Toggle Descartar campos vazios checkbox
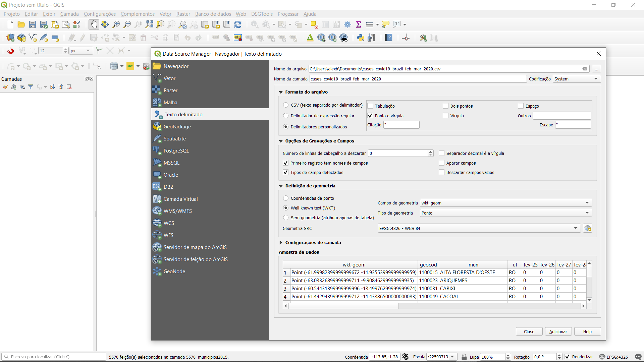 (x=442, y=172)
